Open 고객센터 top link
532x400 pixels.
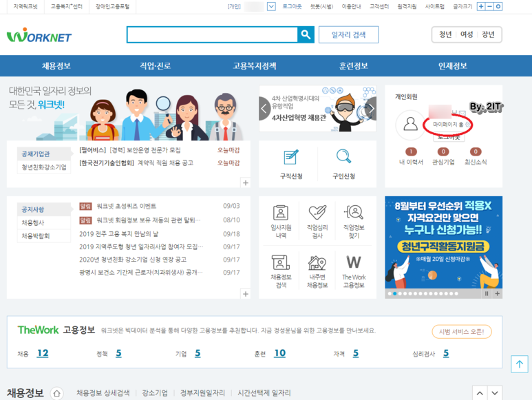pos(379,6)
